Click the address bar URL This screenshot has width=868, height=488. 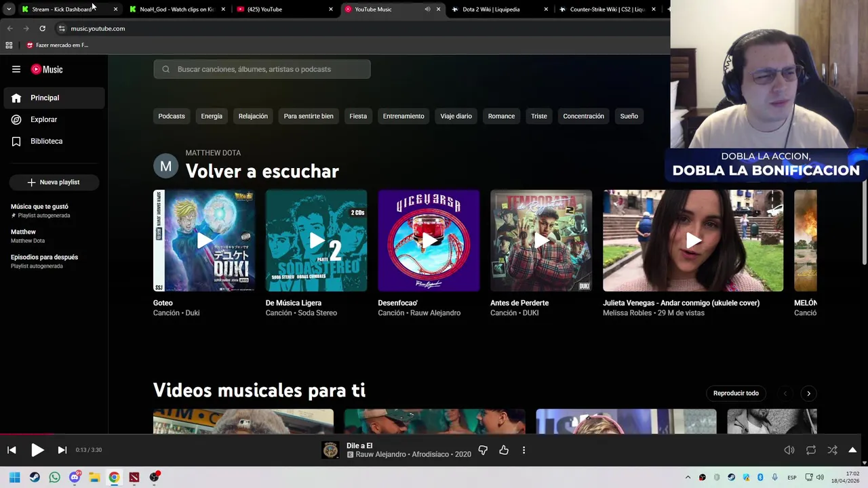(x=98, y=28)
